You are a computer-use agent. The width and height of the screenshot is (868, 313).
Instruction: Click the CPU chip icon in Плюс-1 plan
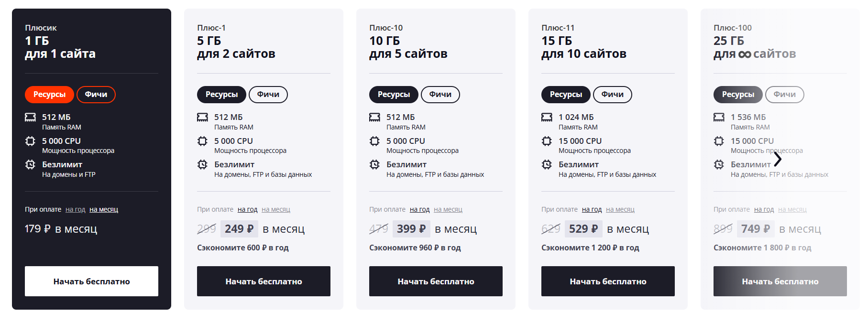click(x=202, y=141)
